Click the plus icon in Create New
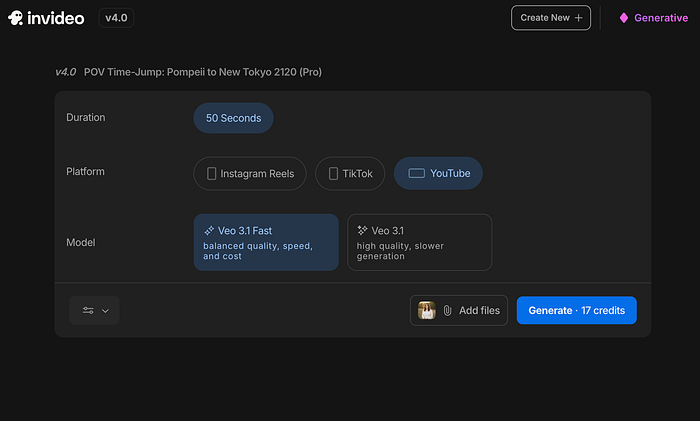Viewport: 700px width, 421px height. (578, 18)
